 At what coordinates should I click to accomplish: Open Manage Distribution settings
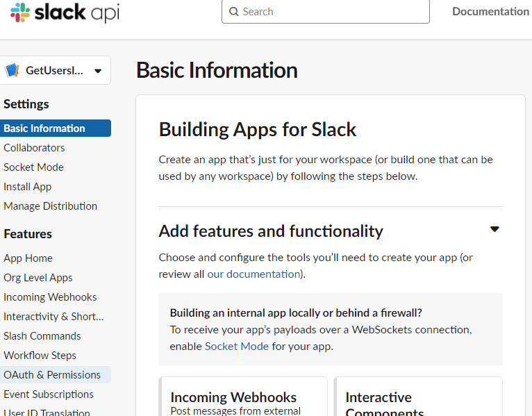point(50,206)
